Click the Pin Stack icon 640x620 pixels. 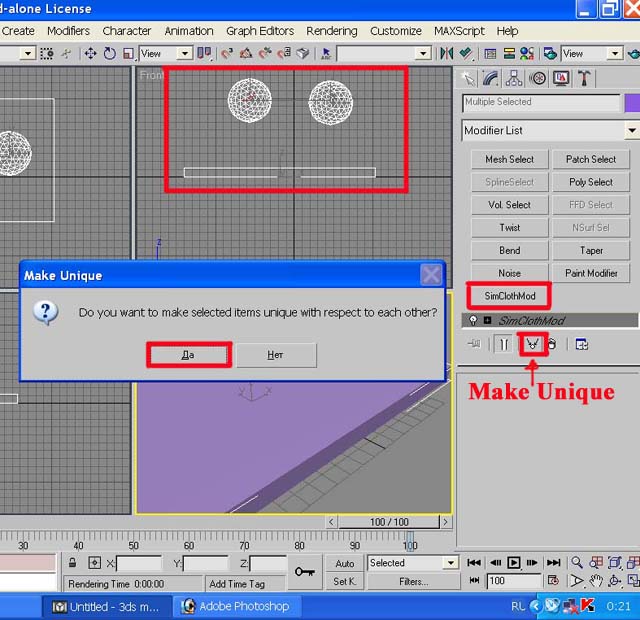pos(474,344)
